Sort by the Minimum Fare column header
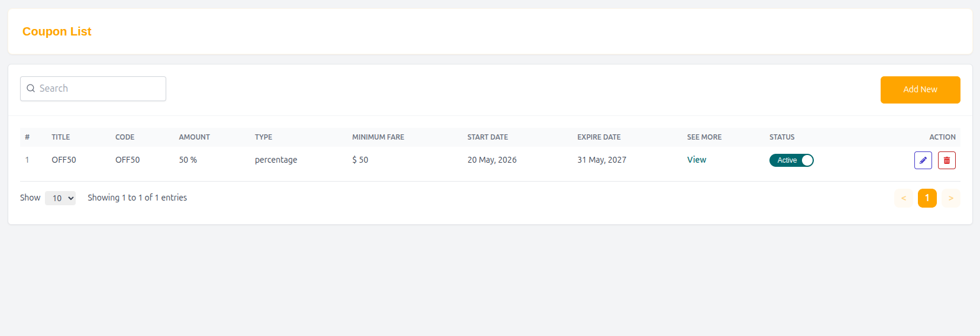The height and width of the screenshot is (336, 980). tap(379, 137)
